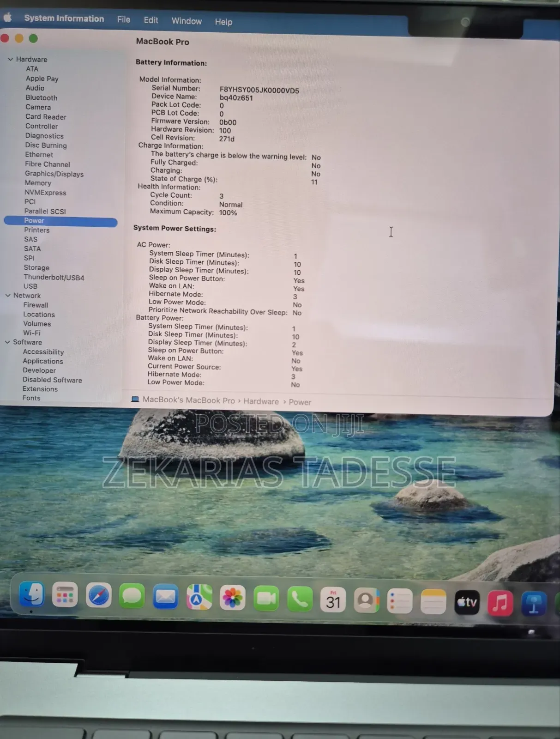Open Finder from the Dock
This screenshot has height=739, width=560.
32,594
